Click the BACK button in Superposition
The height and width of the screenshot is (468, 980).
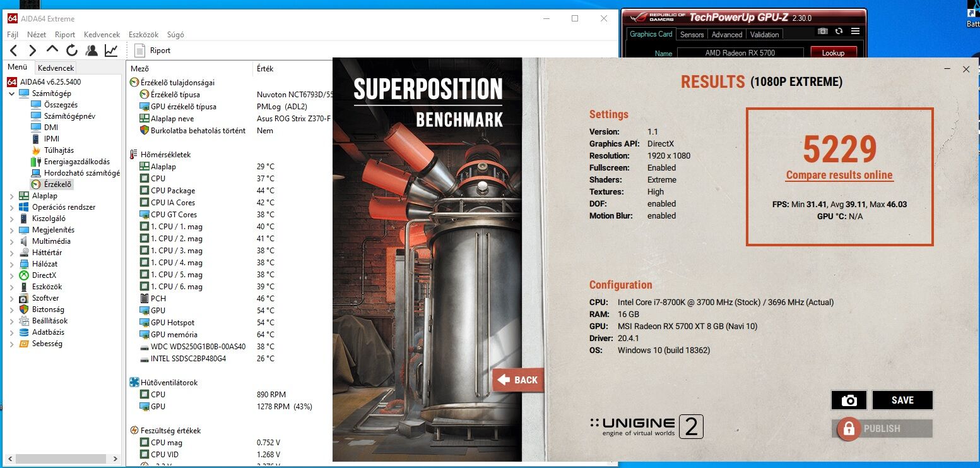[x=517, y=380]
